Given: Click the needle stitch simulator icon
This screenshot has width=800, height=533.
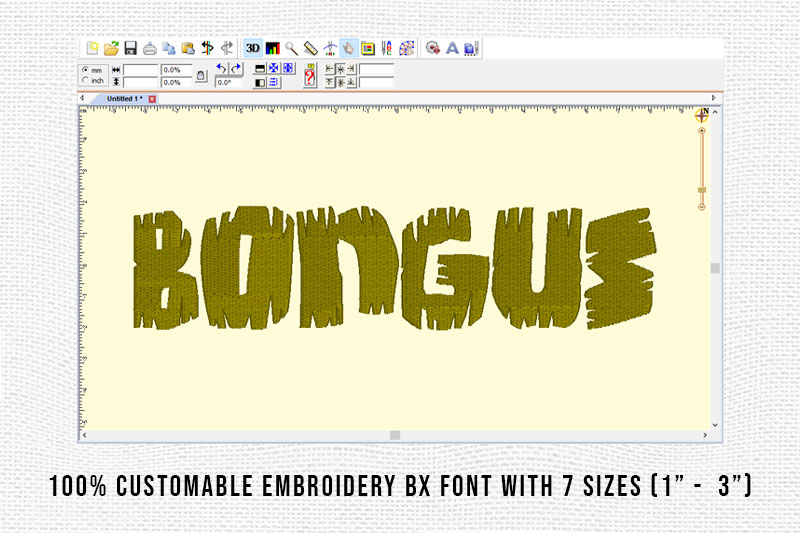Looking at the screenshot, I should [330, 48].
